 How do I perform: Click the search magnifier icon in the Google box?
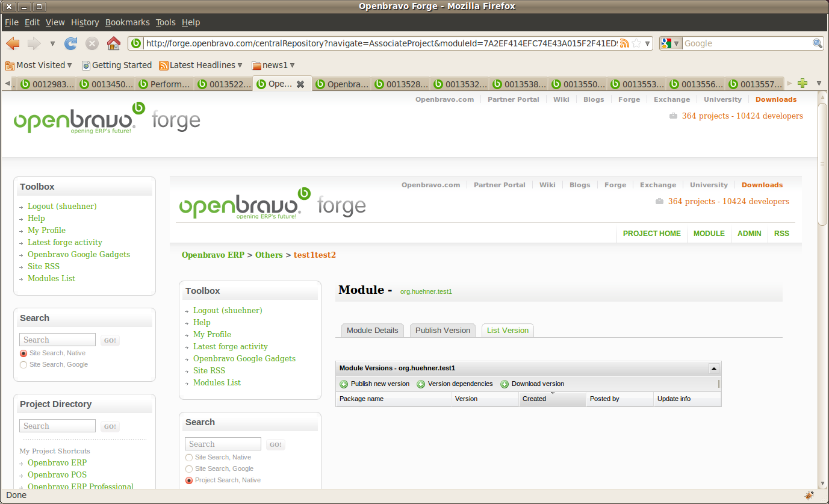pyautogui.click(x=818, y=43)
